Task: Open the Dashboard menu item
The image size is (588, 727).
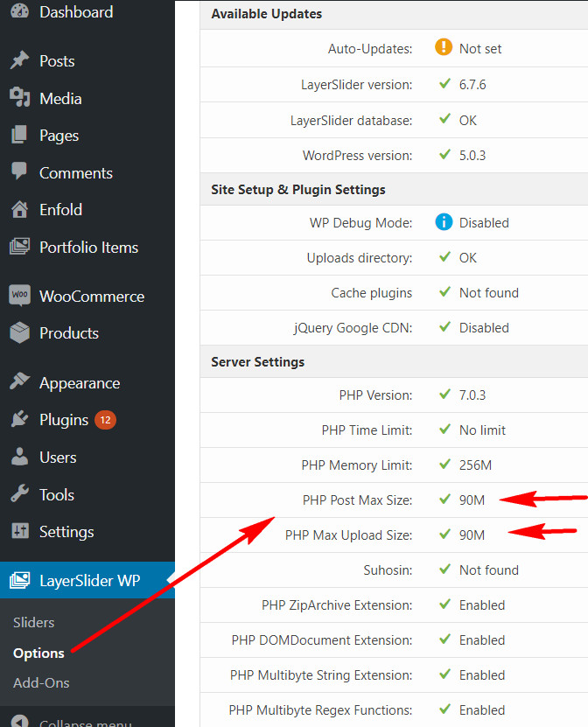Action: coord(76,12)
